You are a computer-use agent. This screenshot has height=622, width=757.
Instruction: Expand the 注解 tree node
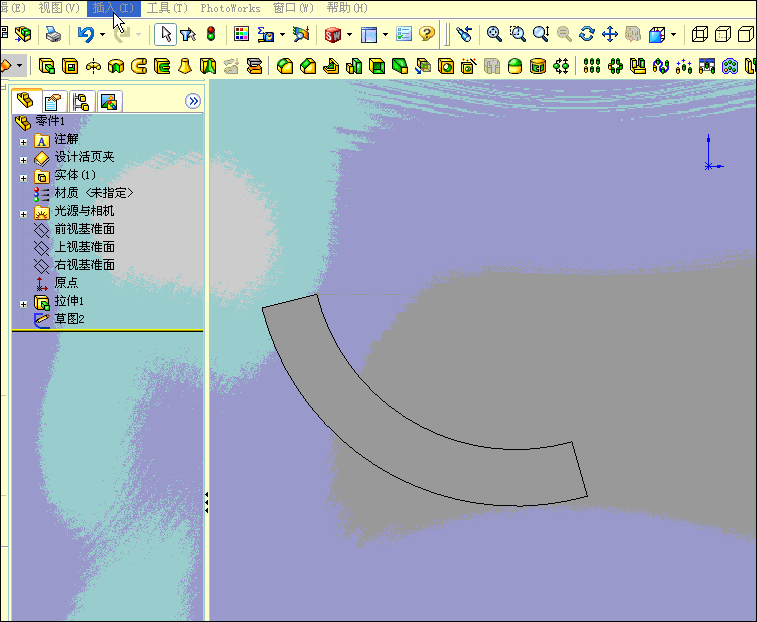coord(23,142)
